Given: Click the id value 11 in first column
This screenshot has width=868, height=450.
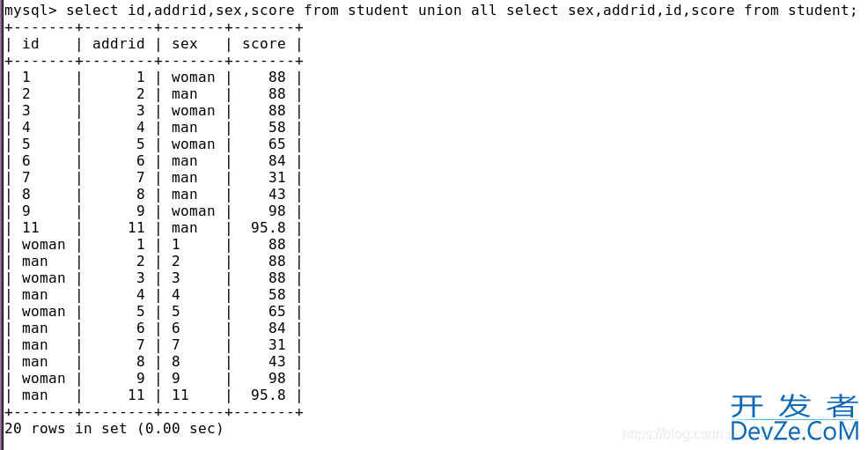Looking at the screenshot, I should (x=31, y=227).
